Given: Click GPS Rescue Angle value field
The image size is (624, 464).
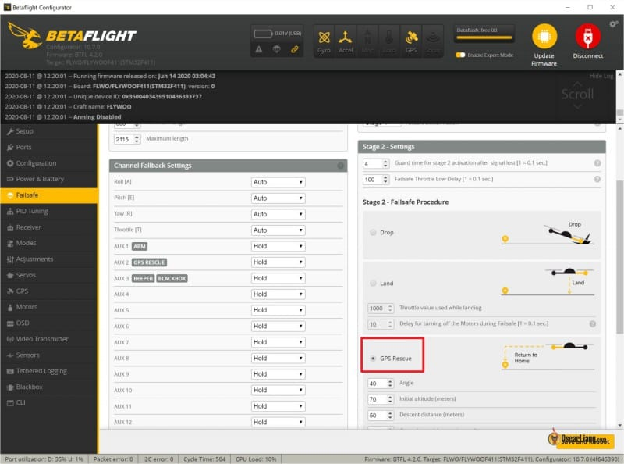Looking at the screenshot, I should pos(381,383).
